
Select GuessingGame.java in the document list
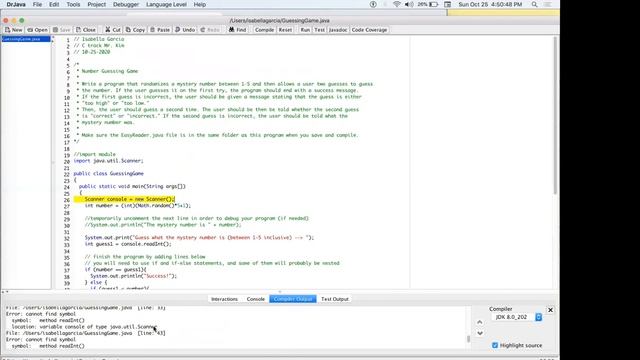click(26, 39)
